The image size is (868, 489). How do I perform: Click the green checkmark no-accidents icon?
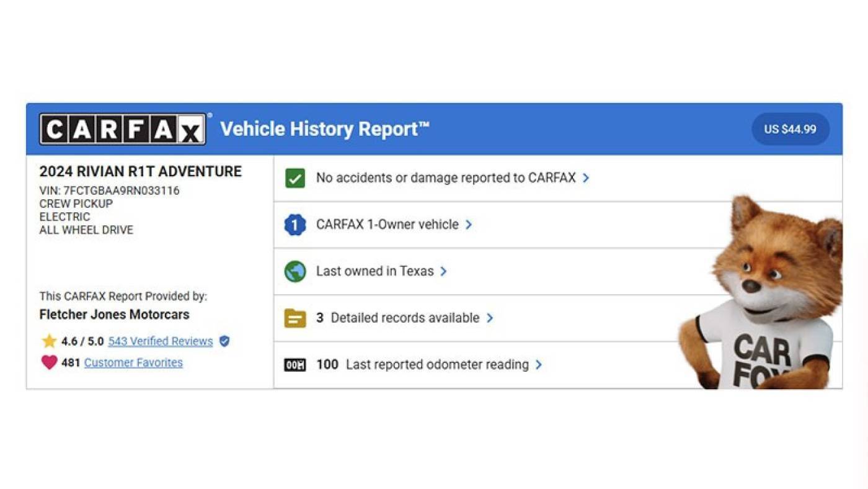tap(295, 178)
